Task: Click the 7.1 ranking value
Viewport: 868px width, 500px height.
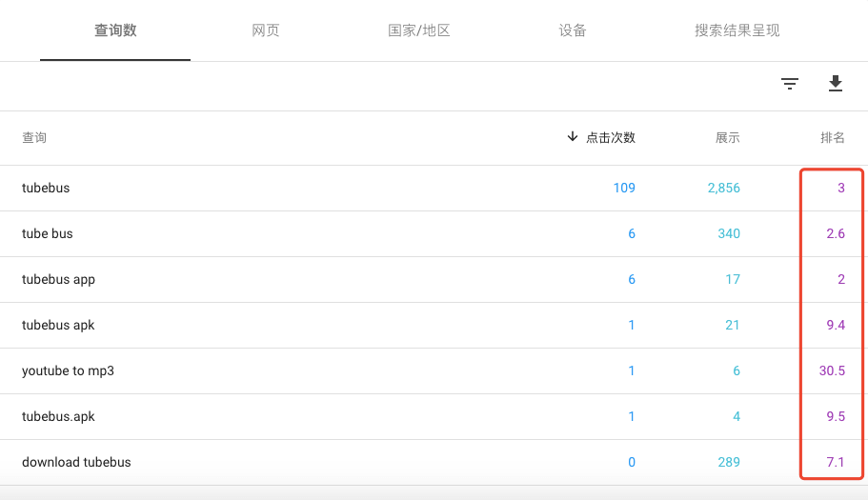Action: point(836,463)
